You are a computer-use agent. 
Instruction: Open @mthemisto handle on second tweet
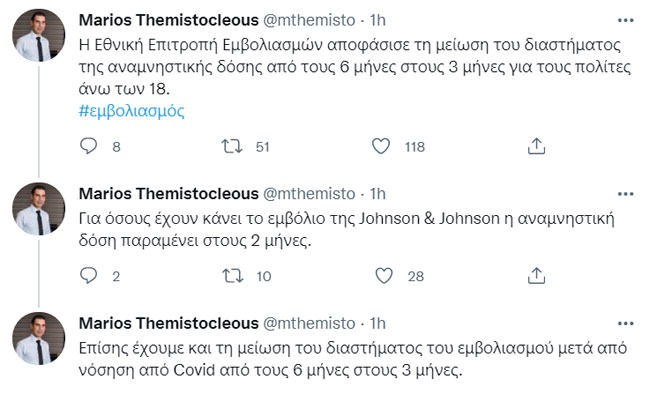coord(309,194)
